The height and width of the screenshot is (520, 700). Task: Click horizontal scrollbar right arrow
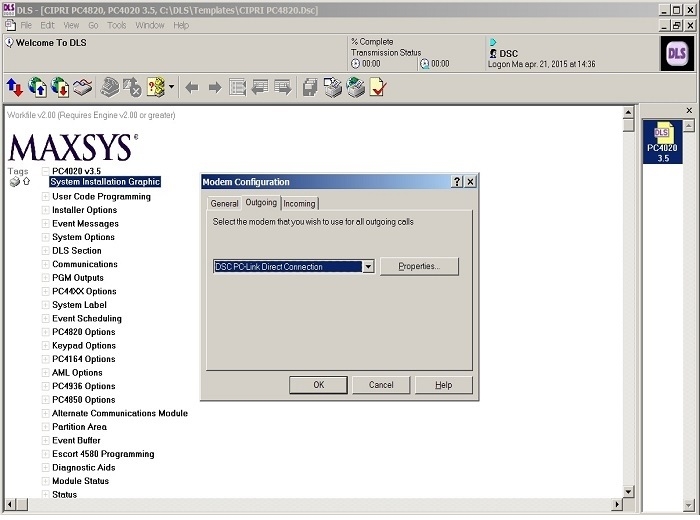(617, 504)
